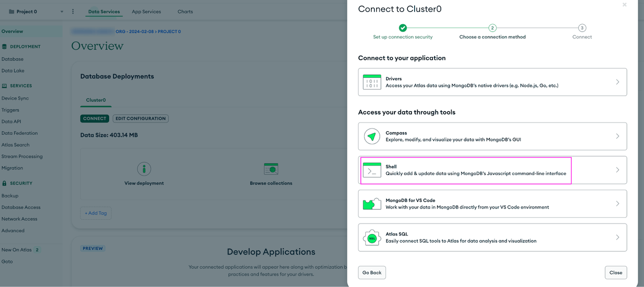644x287 pixels.
Task: Open the Project 0 dropdown arrow
Action: click(x=62, y=12)
